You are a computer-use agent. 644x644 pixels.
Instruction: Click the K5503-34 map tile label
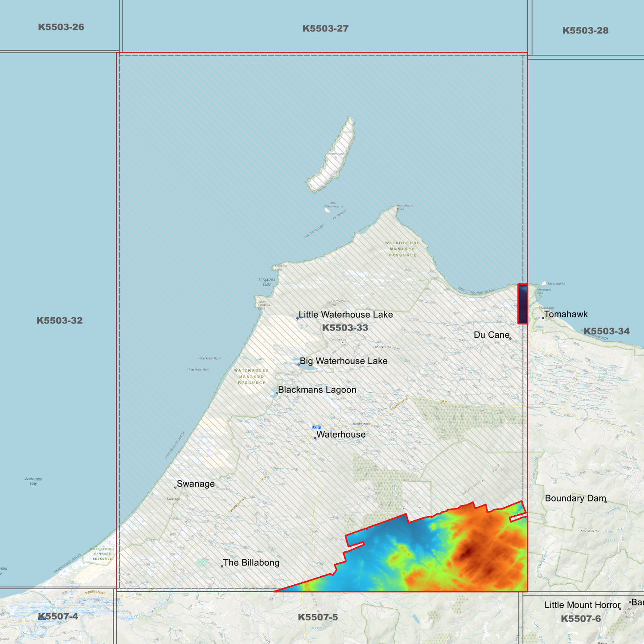pos(607,331)
